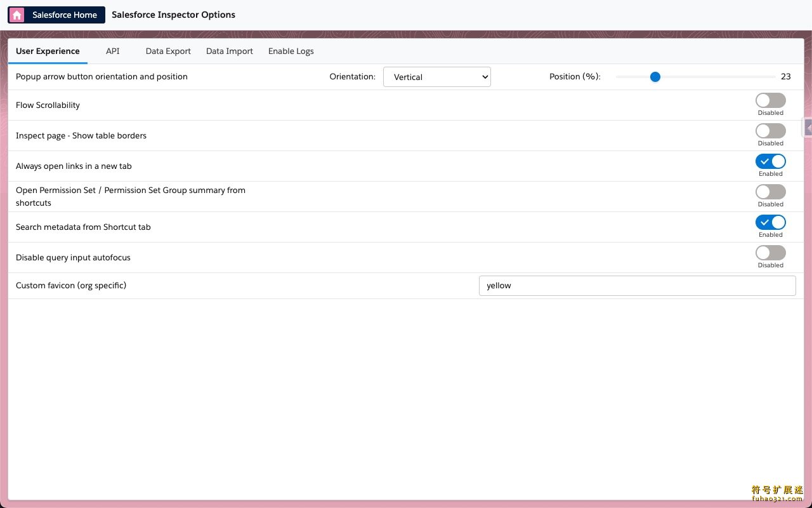Click the Disable query input autofocus label
Image resolution: width=812 pixels, height=508 pixels.
[x=73, y=258]
